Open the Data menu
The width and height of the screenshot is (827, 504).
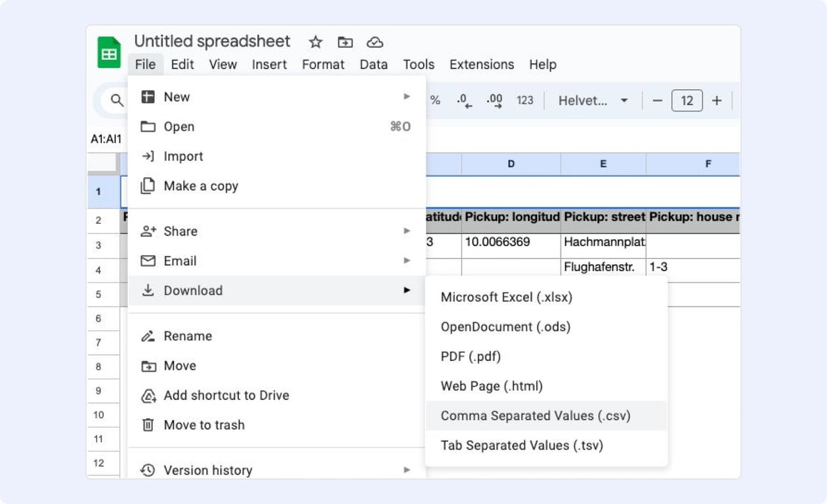[373, 64]
